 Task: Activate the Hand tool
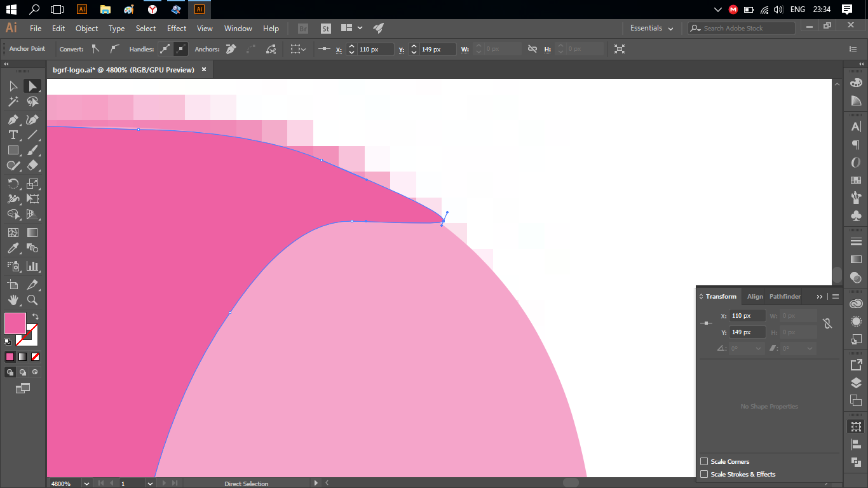tap(13, 300)
